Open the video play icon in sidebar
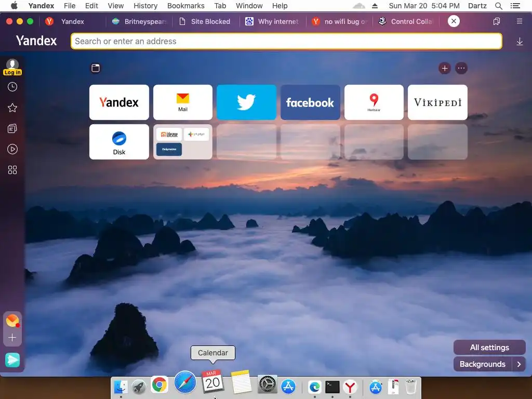The width and height of the screenshot is (532, 399). 12,149
